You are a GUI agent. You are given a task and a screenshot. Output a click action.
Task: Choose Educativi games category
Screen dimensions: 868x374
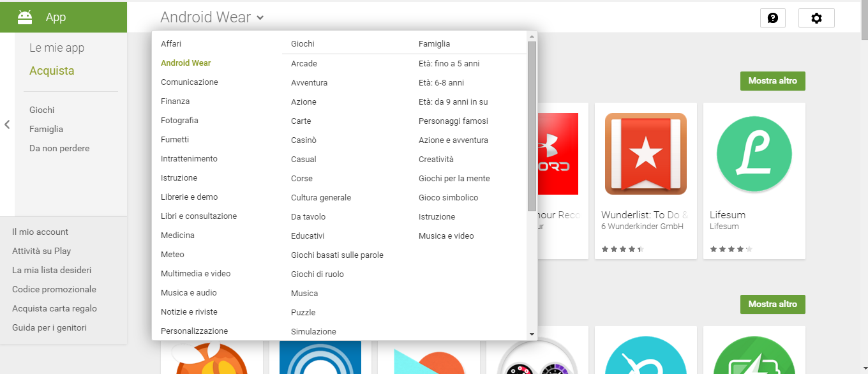(x=308, y=236)
